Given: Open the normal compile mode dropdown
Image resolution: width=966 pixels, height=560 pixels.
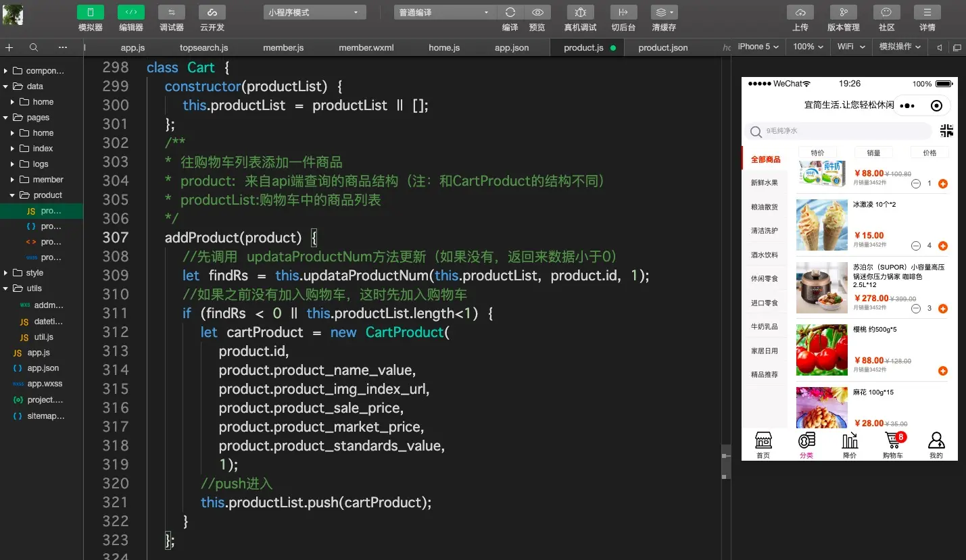Looking at the screenshot, I should pos(445,12).
